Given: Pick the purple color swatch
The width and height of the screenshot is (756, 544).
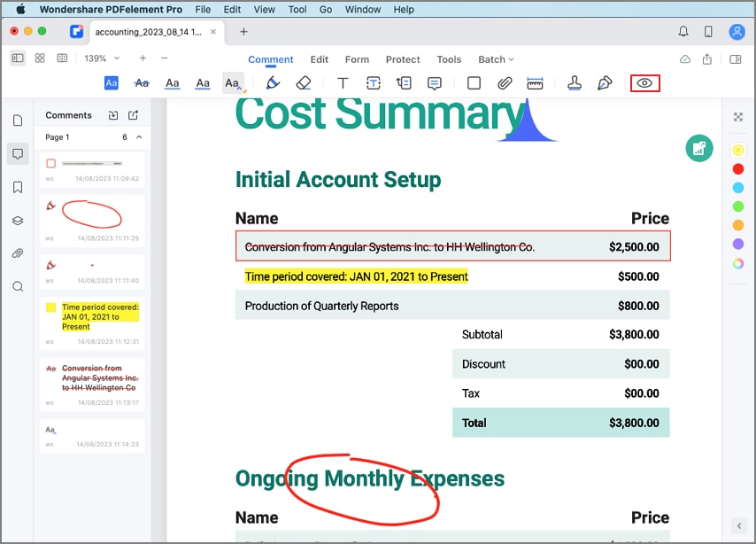Looking at the screenshot, I should pos(737,245).
